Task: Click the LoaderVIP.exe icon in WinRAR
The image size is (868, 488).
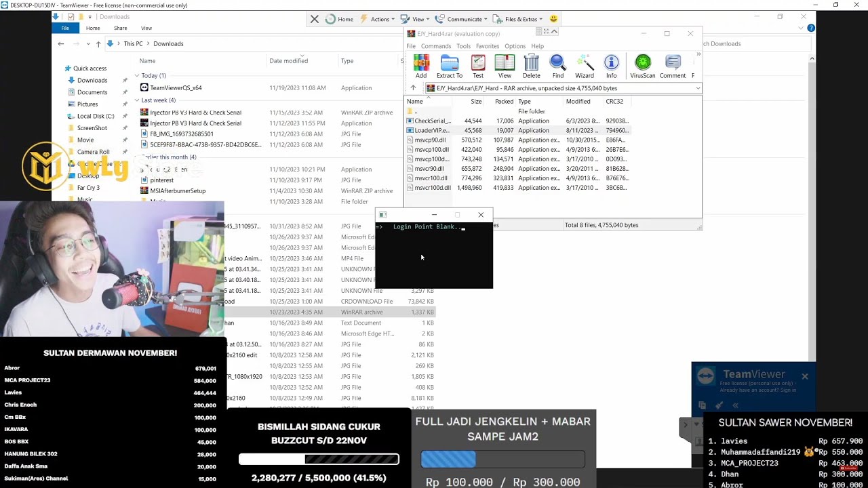Action: click(x=410, y=130)
